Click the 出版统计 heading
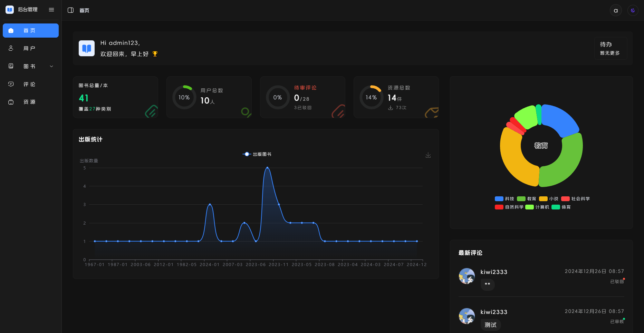 pos(90,139)
